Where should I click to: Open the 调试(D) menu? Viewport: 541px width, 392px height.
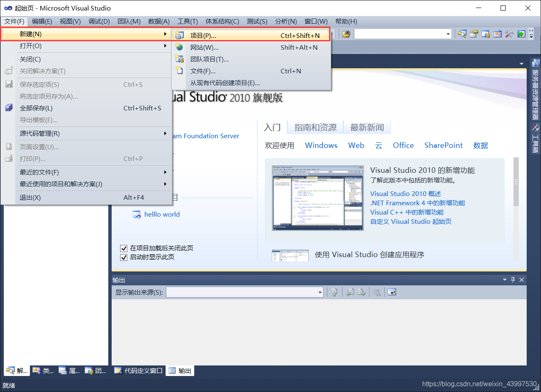click(99, 21)
